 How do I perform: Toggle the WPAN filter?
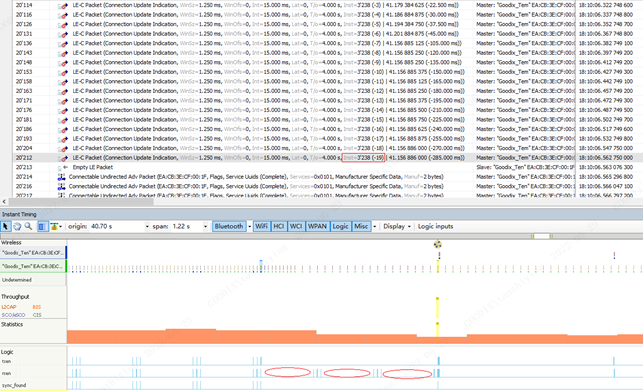(x=317, y=226)
